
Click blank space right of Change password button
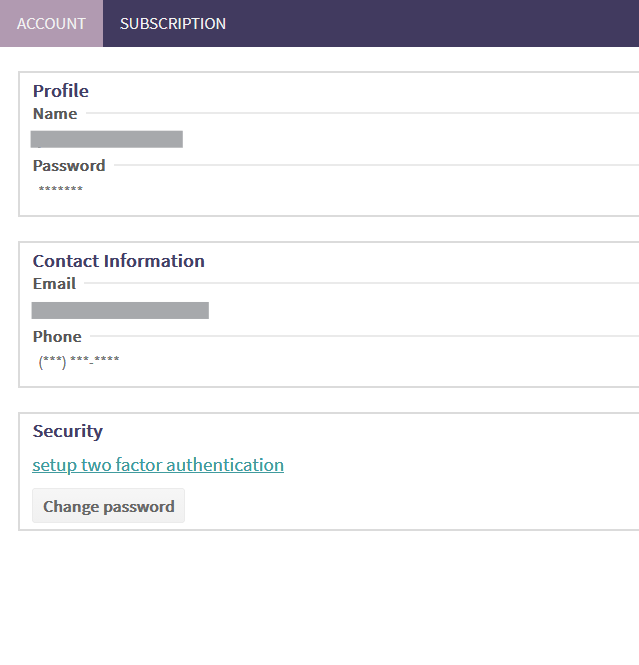(400, 506)
